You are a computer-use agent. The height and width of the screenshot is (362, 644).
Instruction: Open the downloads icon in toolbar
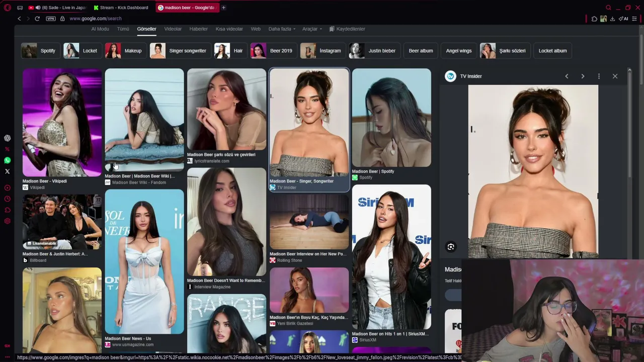[x=612, y=19]
